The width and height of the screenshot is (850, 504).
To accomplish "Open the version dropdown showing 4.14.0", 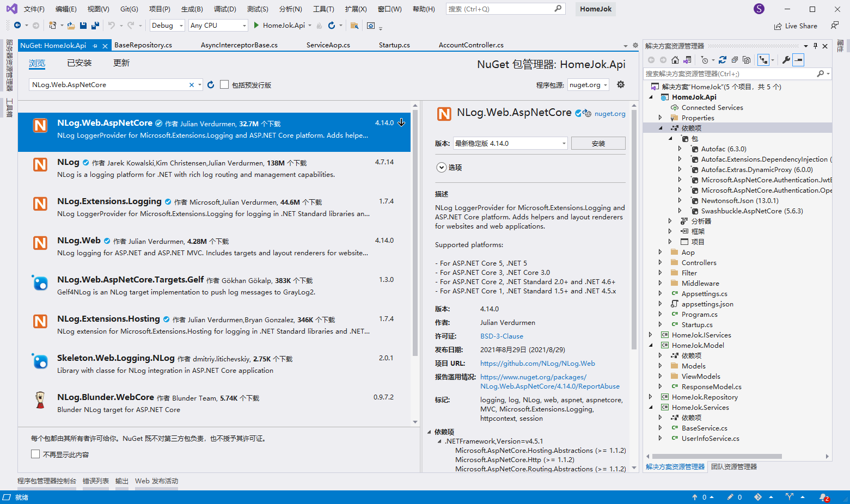I will (510, 143).
